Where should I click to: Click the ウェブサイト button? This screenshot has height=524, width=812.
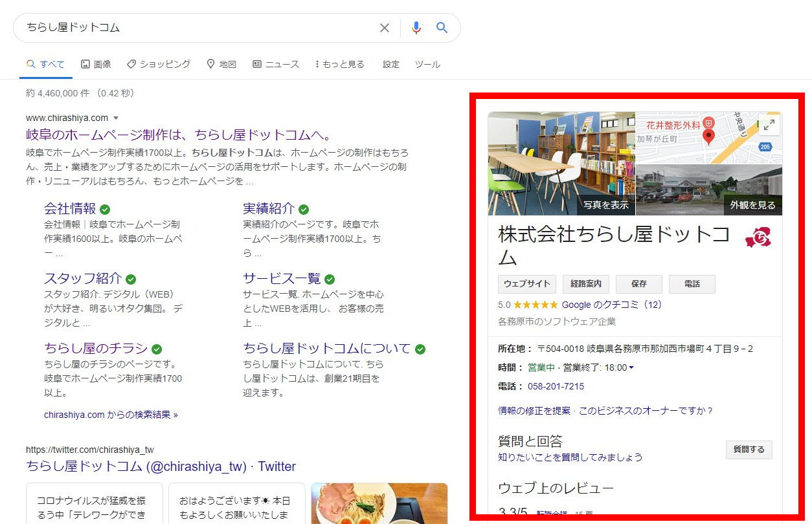point(527,284)
